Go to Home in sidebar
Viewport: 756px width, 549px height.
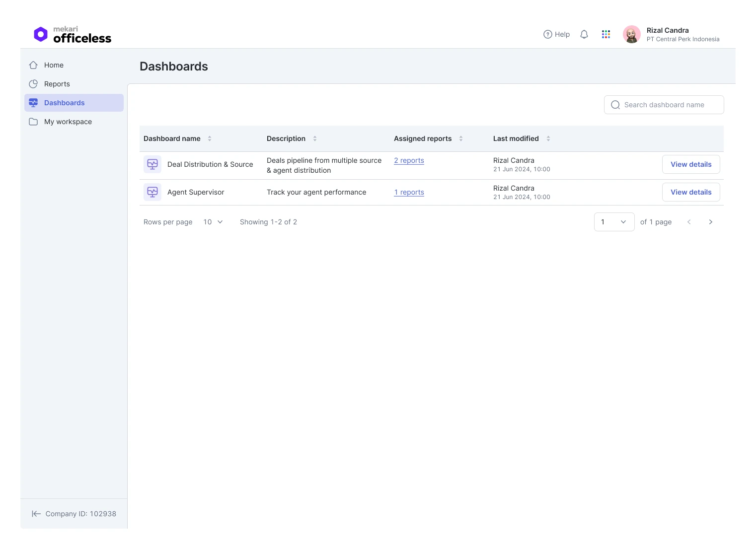(74, 65)
